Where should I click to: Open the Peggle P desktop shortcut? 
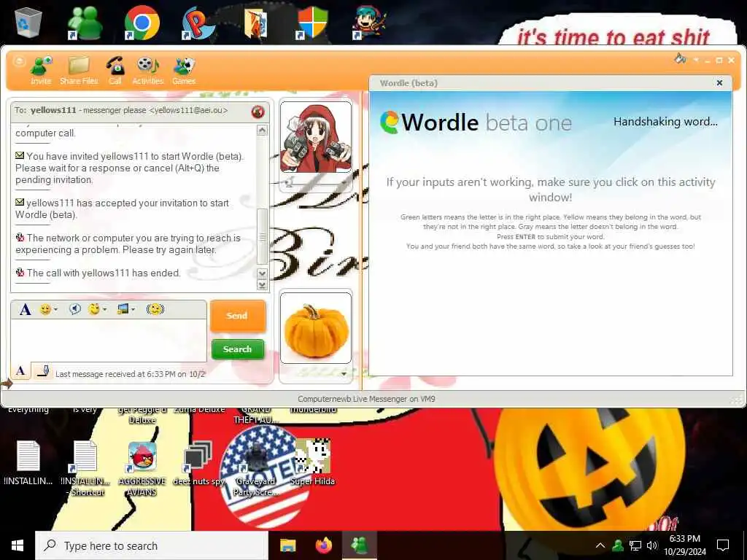(198, 23)
